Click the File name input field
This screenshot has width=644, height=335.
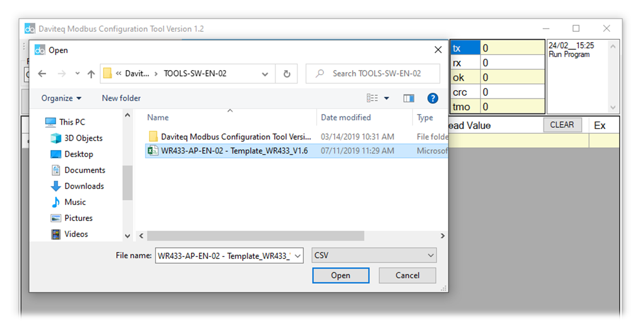coord(224,256)
